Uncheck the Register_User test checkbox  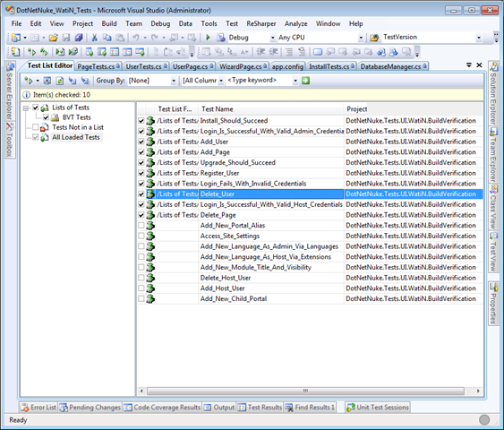[141, 173]
